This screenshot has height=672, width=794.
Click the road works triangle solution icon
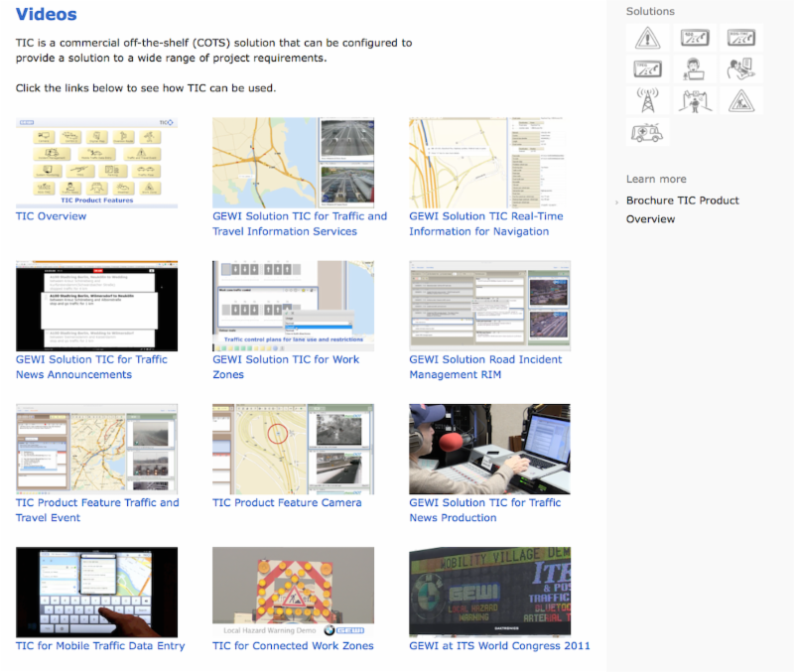click(741, 100)
